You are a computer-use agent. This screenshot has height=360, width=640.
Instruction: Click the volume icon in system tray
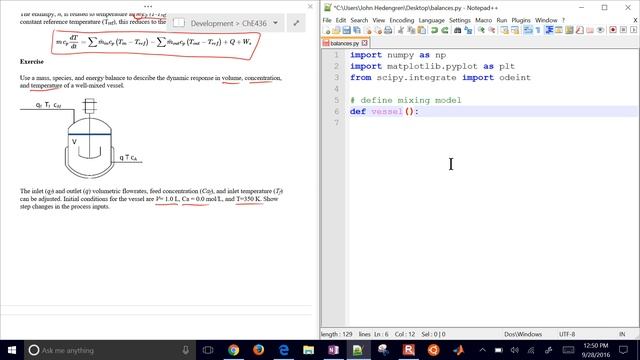[x=515, y=350]
